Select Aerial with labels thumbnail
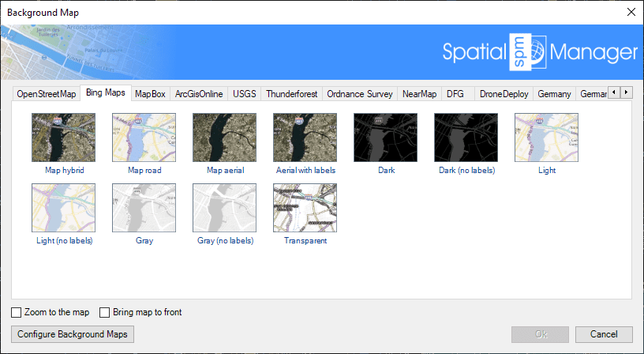644x354 pixels. coord(305,137)
